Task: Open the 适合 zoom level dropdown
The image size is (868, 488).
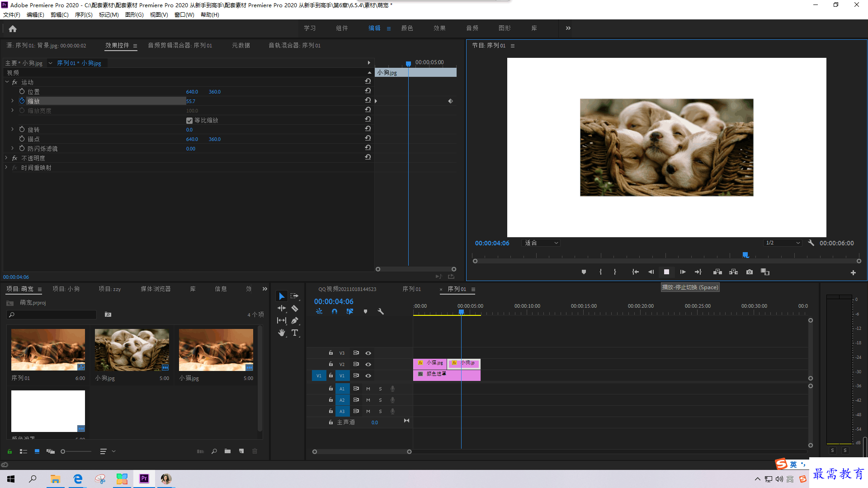Action: [541, 243]
